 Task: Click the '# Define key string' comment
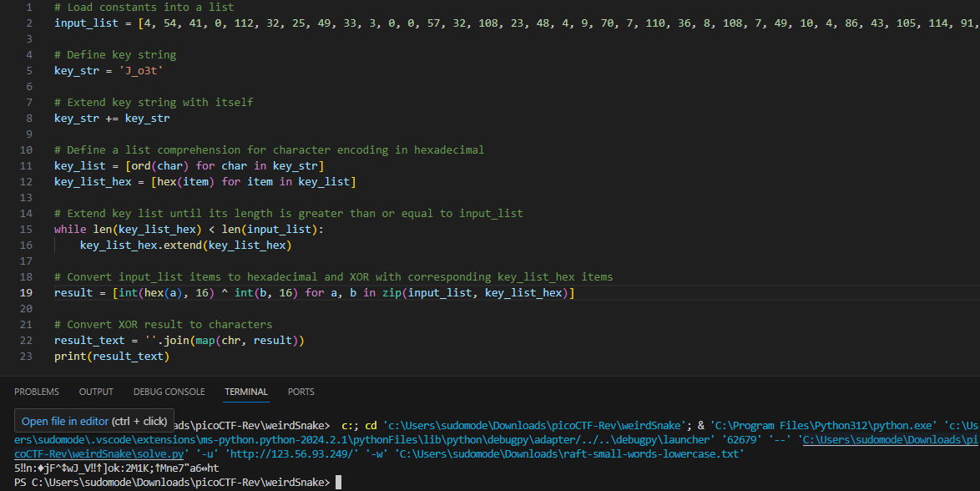[114, 54]
